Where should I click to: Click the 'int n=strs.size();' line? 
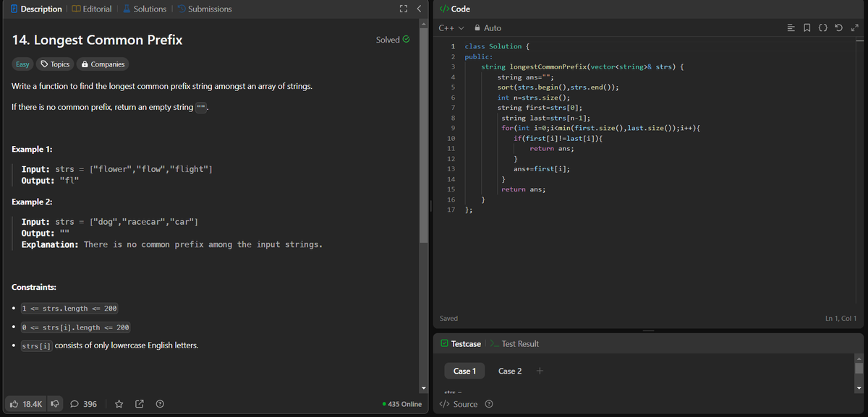534,98
